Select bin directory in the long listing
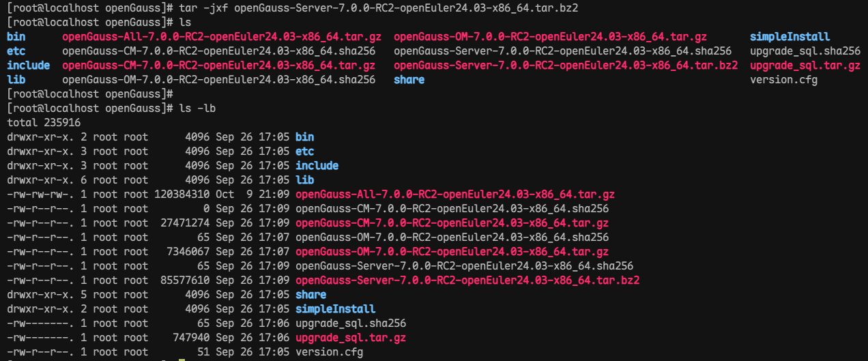Image resolution: width=868 pixels, height=361 pixels. [x=304, y=137]
